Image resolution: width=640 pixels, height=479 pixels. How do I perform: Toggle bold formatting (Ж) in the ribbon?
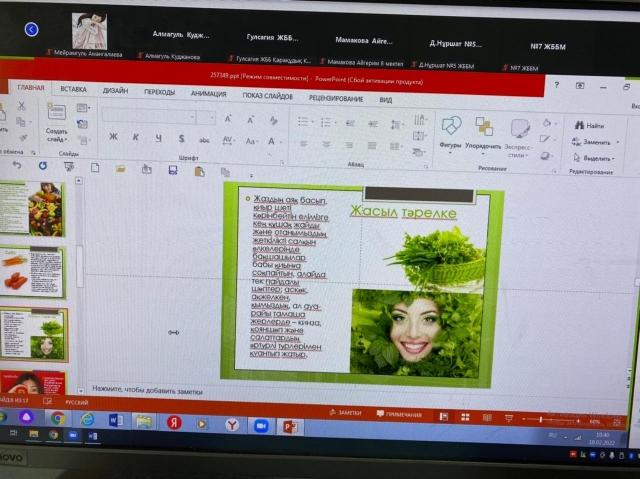(x=113, y=137)
